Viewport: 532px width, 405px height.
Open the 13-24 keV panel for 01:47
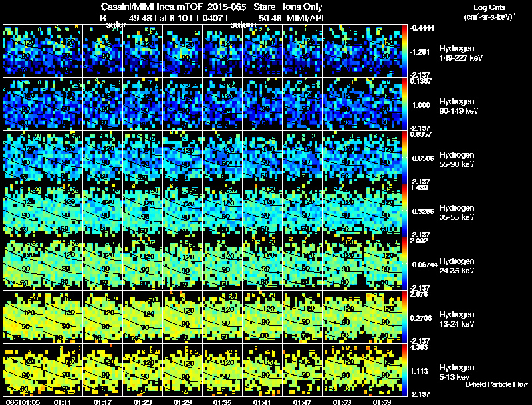(x=303, y=317)
